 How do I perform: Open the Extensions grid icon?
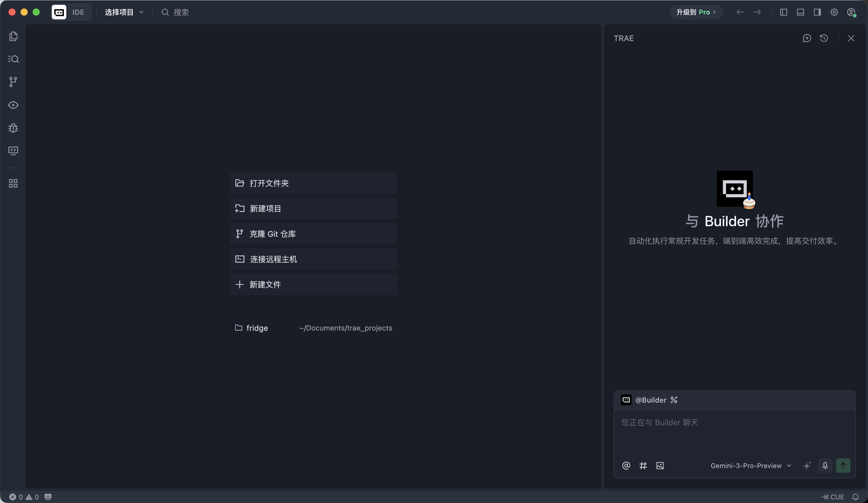click(x=13, y=183)
